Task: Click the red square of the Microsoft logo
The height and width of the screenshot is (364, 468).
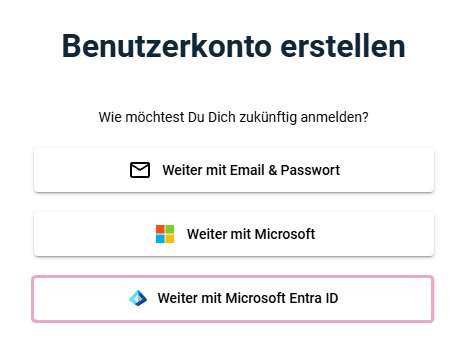Action: pyautogui.click(x=160, y=229)
